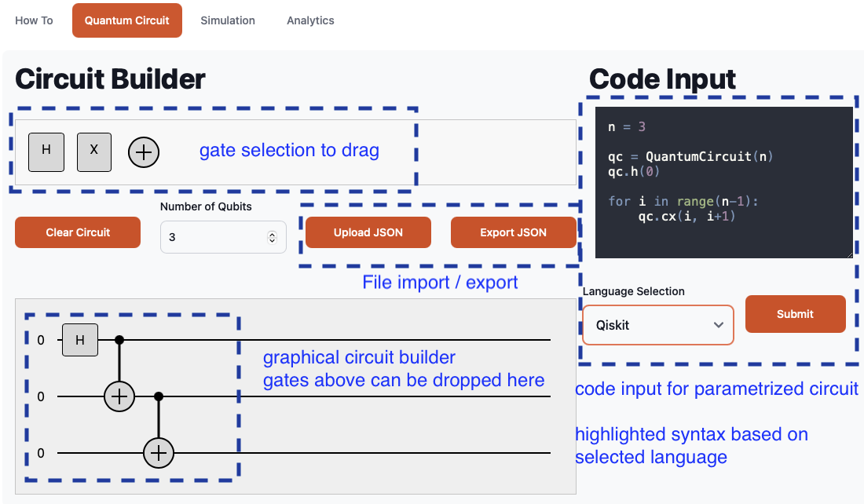Open the Language Selection dropdown showing Qiskit
Screen dimensions: 864x504
[x=658, y=325]
